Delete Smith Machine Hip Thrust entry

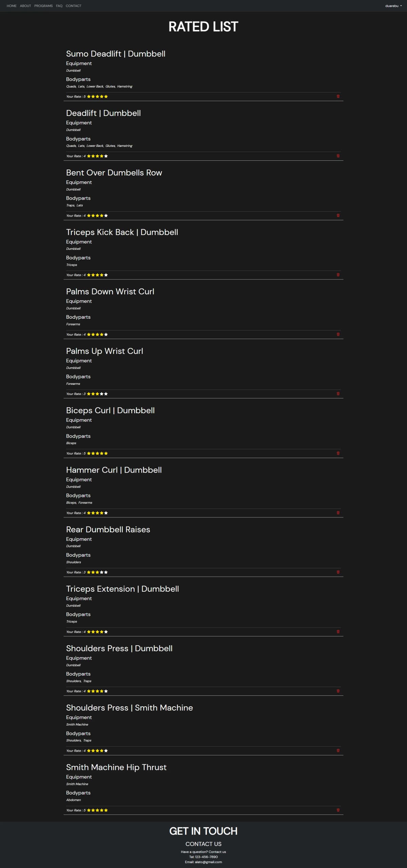tap(338, 810)
